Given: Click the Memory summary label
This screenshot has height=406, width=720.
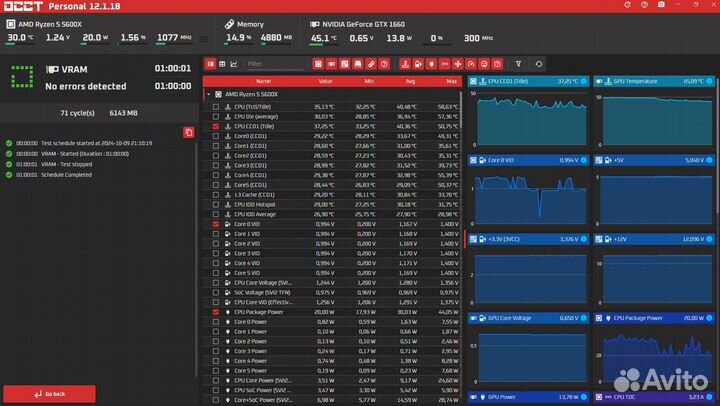Looking at the screenshot, I should point(250,24).
